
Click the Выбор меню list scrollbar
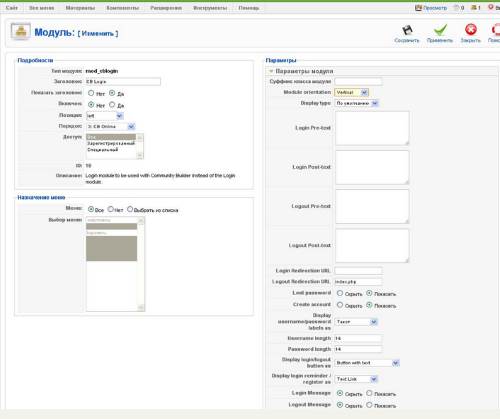click(x=141, y=264)
